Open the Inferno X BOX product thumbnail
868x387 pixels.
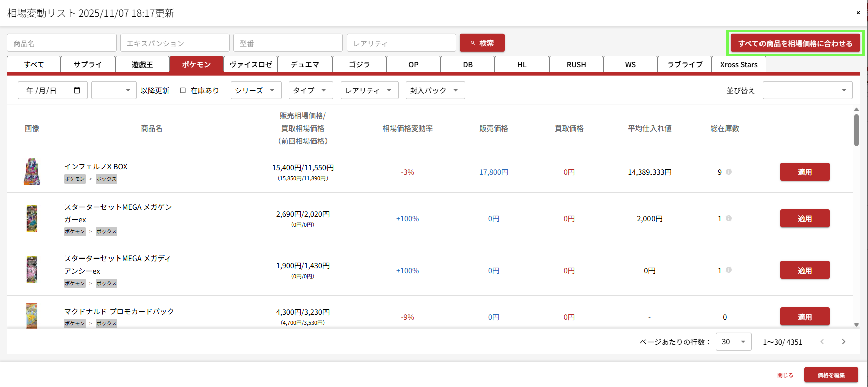tap(32, 172)
